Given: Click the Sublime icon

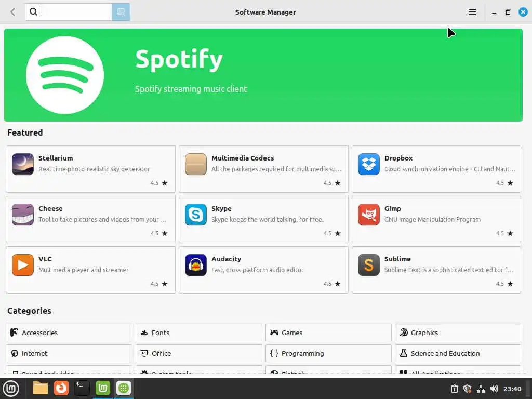Looking at the screenshot, I should [x=368, y=265].
